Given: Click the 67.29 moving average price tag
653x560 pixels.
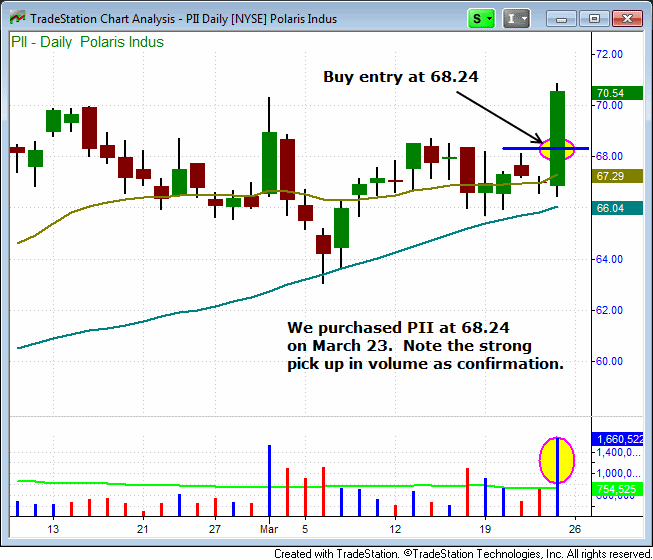Looking at the screenshot, I should [x=610, y=176].
